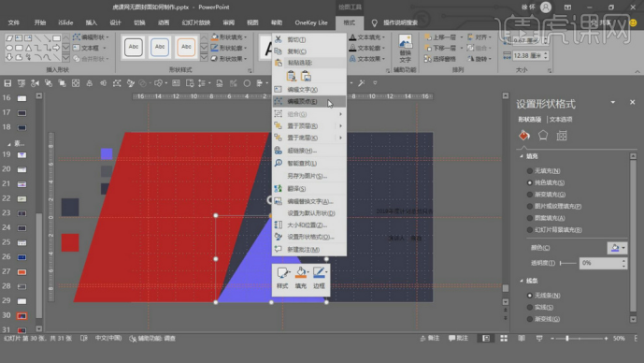Open 形状轮廓 shape outline dropdown
The height and width of the screenshot is (363, 644).
[229, 48]
